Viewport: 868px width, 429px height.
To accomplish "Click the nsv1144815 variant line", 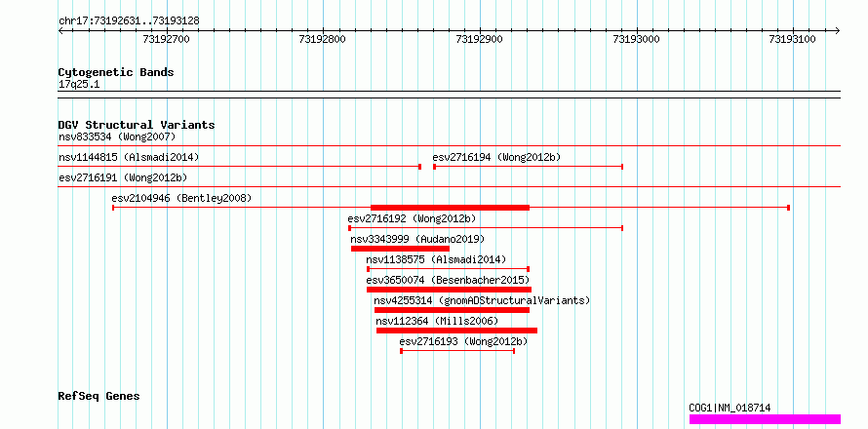I will coord(240,167).
